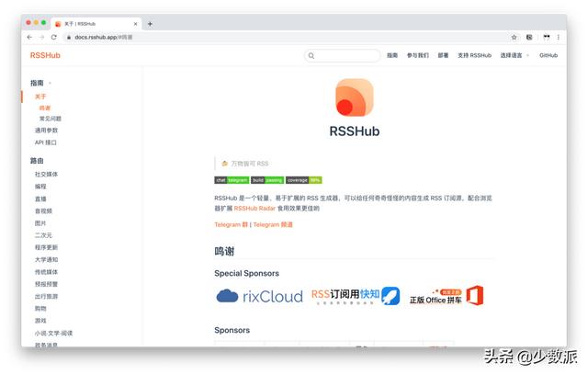Open 部署 in the top navigation
This screenshot has width=588, height=375.
tap(443, 55)
